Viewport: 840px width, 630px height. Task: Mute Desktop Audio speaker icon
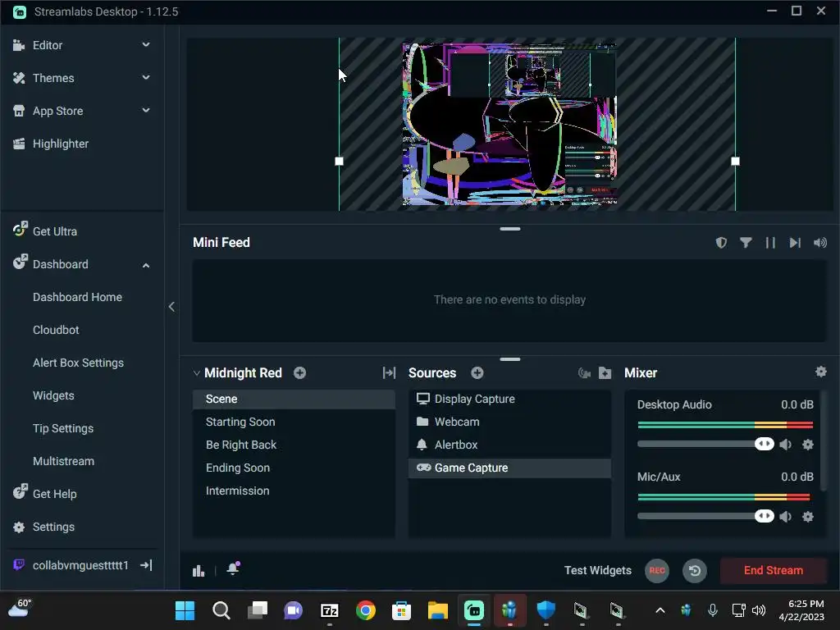tap(785, 445)
